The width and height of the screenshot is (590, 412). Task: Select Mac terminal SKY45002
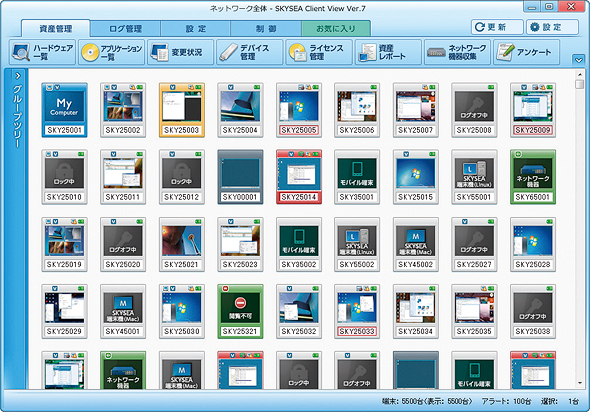[416, 244]
